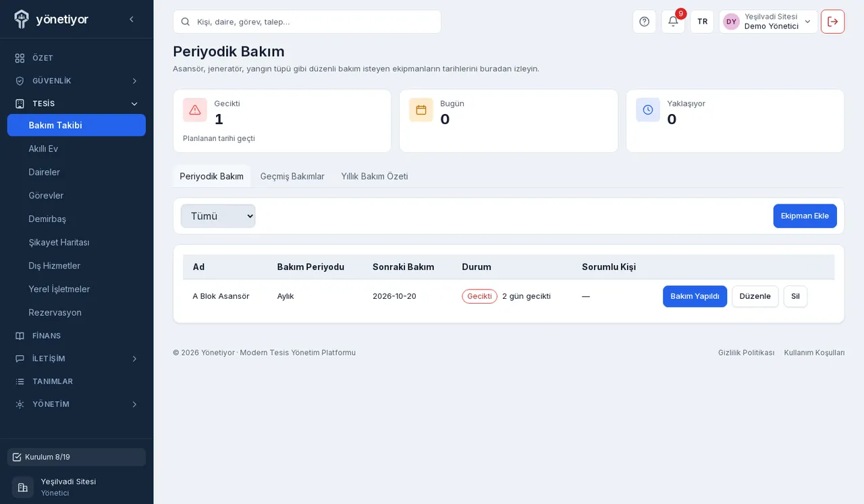
Task: Expand the Yönetim menu chevron
Action: pyautogui.click(x=134, y=405)
